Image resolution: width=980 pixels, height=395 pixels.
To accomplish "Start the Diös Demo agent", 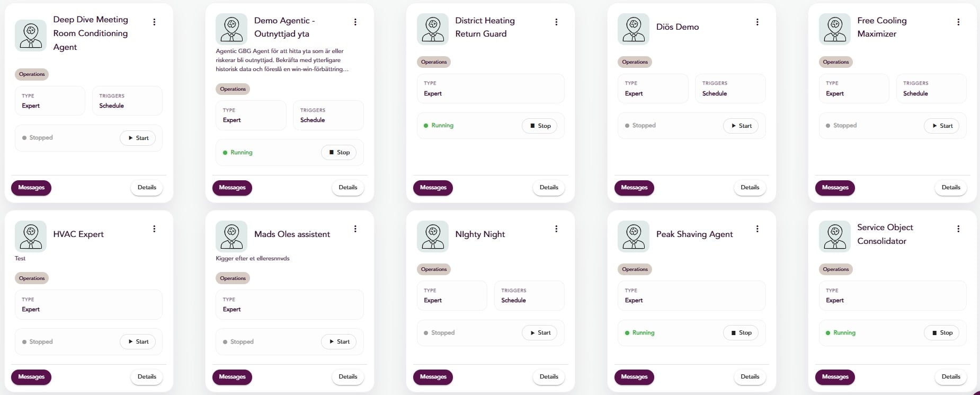I will [741, 126].
